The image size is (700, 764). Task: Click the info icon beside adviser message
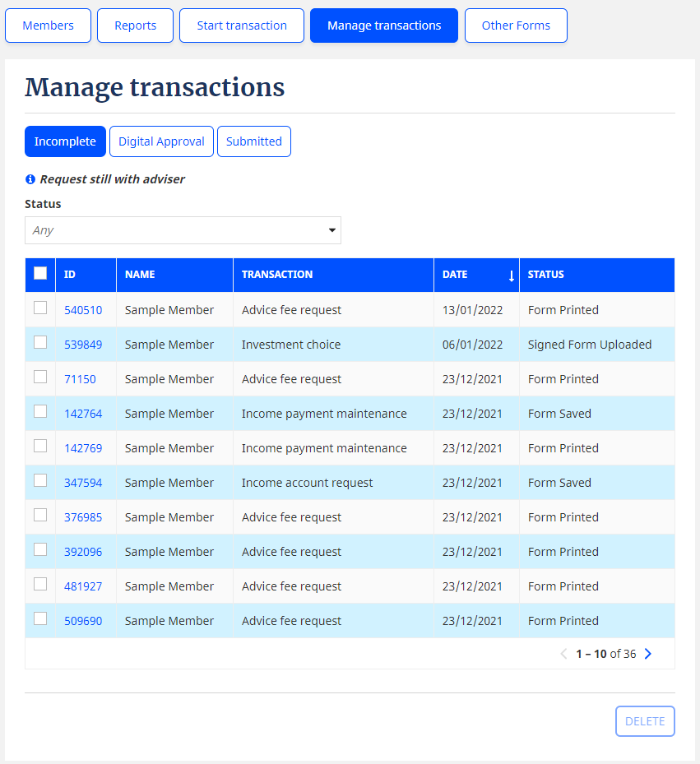[x=30, y=178]
